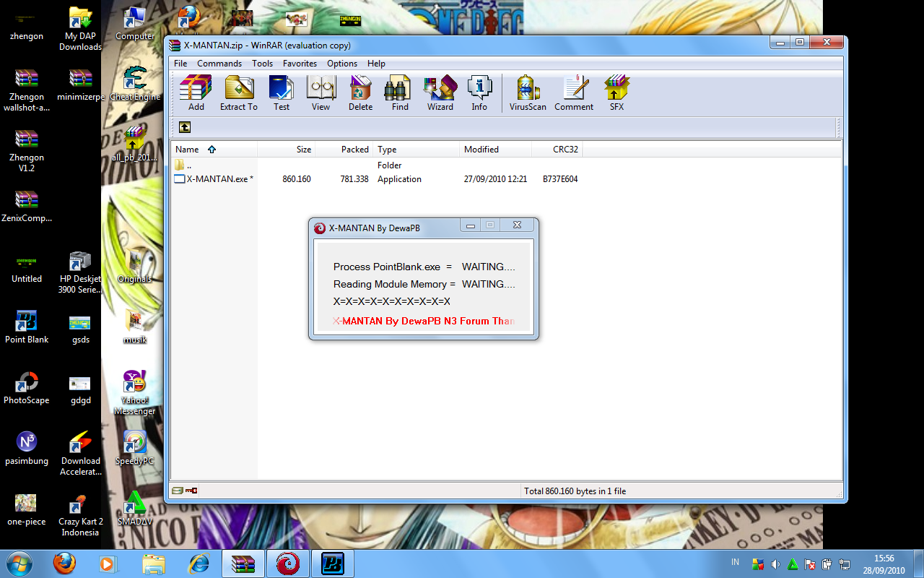Test the archive for errors

281,92
